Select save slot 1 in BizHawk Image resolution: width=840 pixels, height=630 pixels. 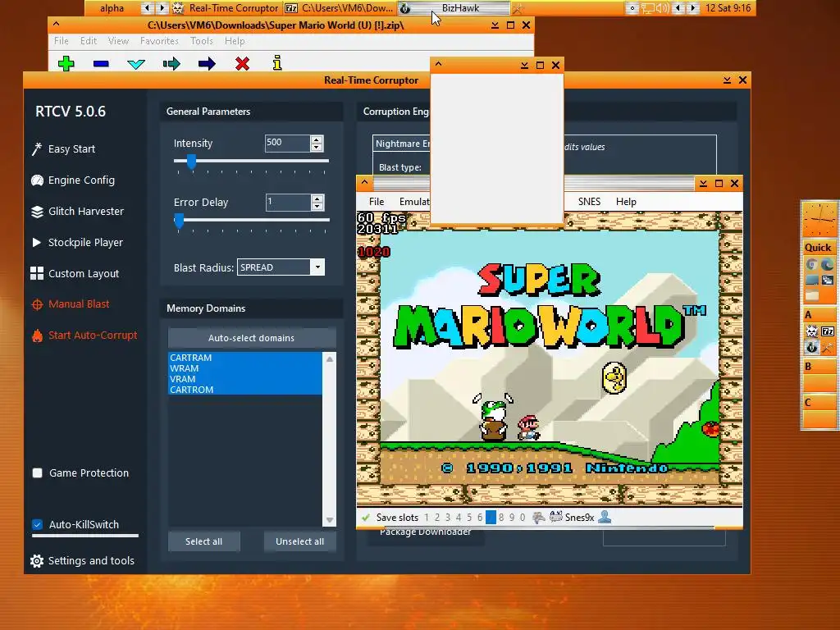(427, 518)
